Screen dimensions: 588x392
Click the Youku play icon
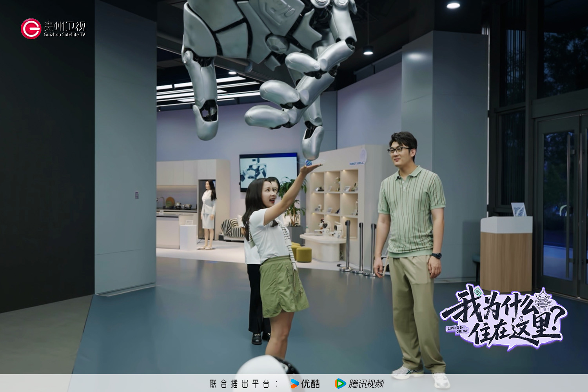tap(294, 384)
